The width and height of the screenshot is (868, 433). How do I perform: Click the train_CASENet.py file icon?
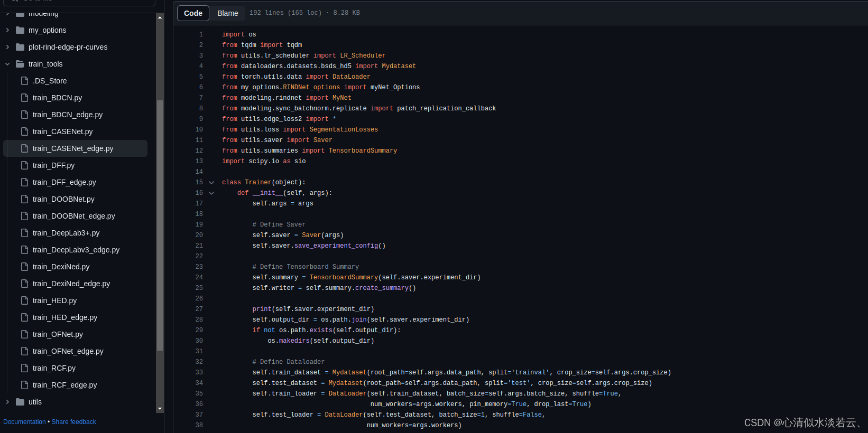pos(24,131)
